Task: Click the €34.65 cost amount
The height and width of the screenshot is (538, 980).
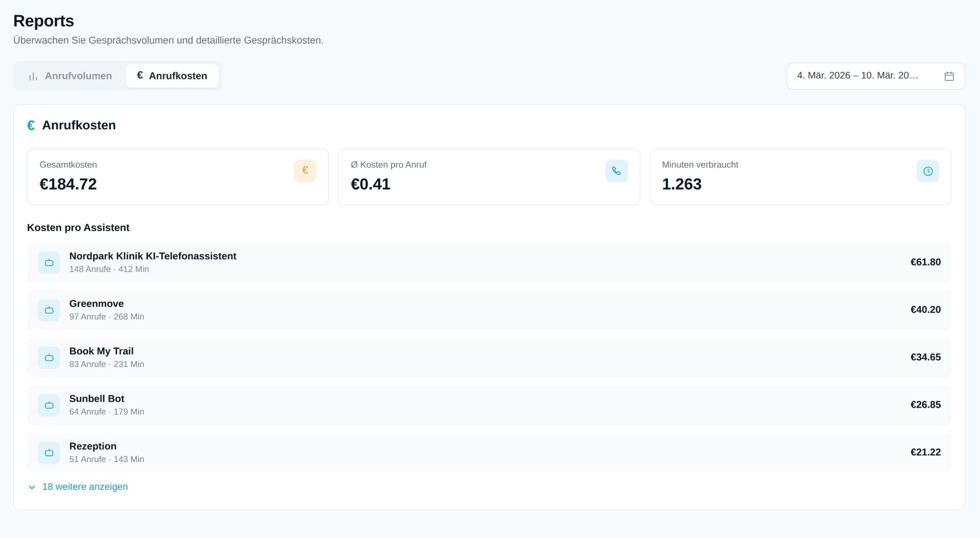Action: point(926,357)
